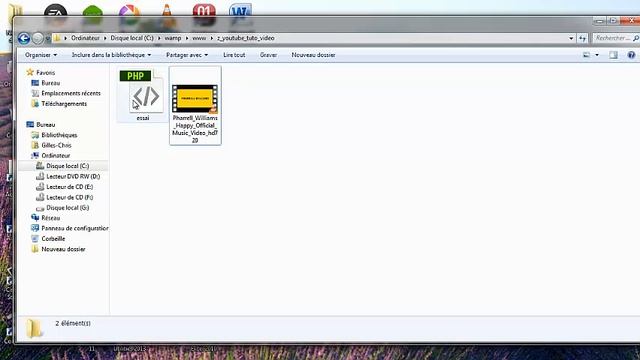640x360 pixels.
Task: Click the essai file name label
Action: 142,118
